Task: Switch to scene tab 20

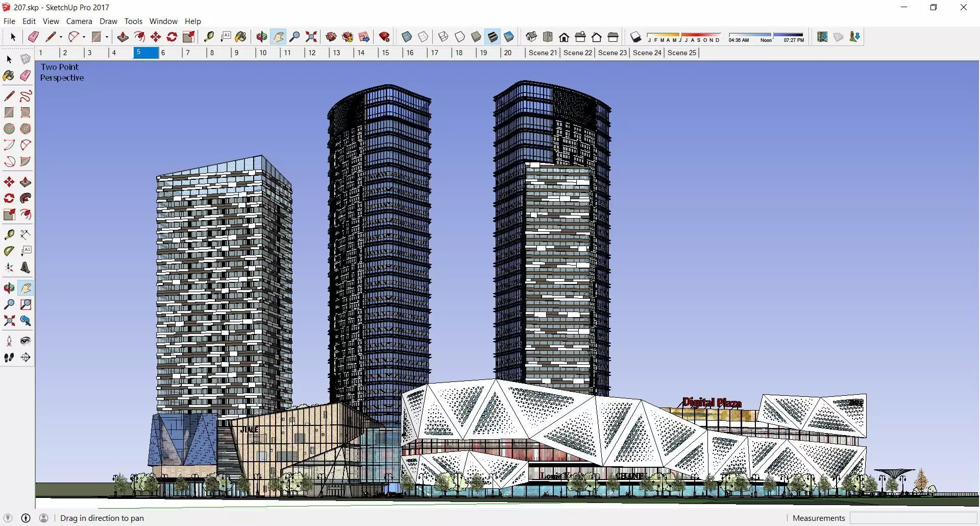Action: pyautogui.click(x=512, y=53)
